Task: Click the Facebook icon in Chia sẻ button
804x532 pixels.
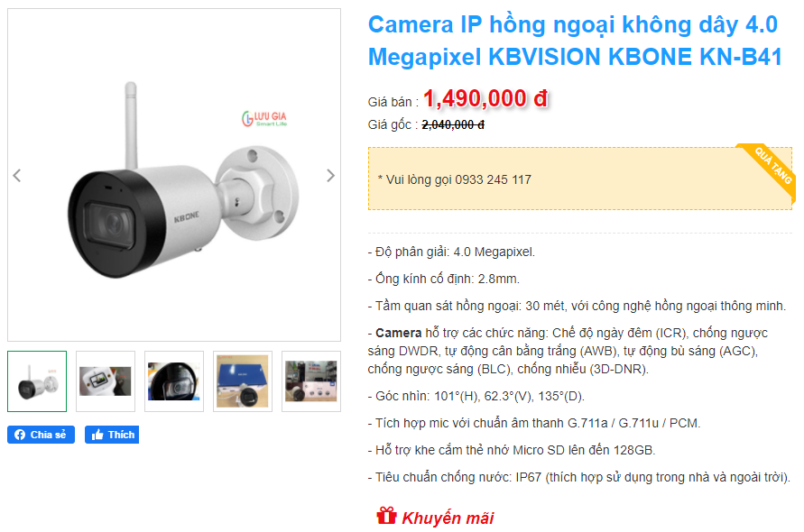Action: pos(20,435)
